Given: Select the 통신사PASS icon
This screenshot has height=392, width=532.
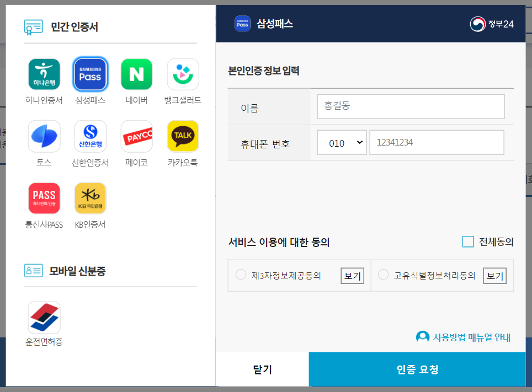Looking at the screenshot, I should pyautogui.click(x=44, y=197).
